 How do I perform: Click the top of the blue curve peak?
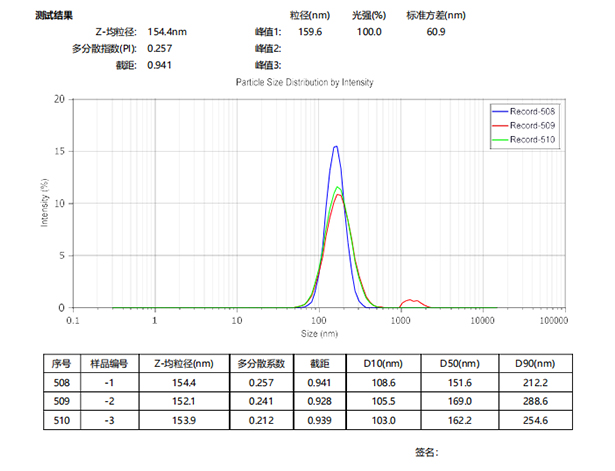336,147
